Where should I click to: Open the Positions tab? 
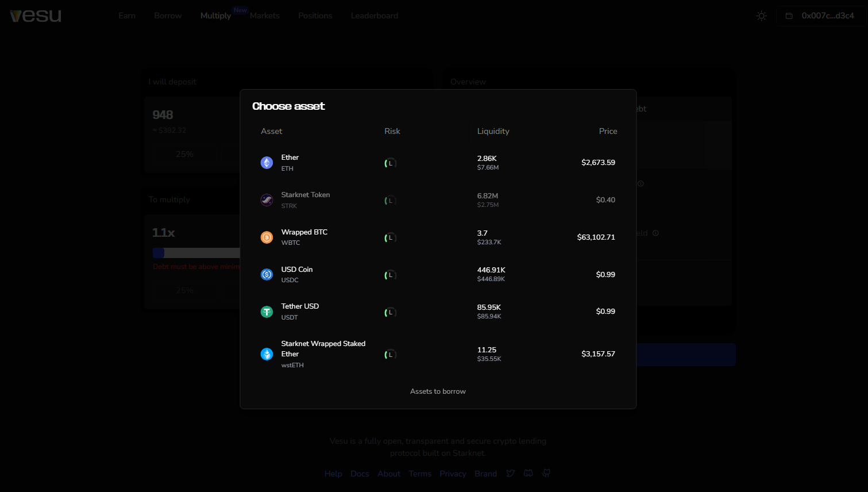pyautogui.click(x=315, y=16)
